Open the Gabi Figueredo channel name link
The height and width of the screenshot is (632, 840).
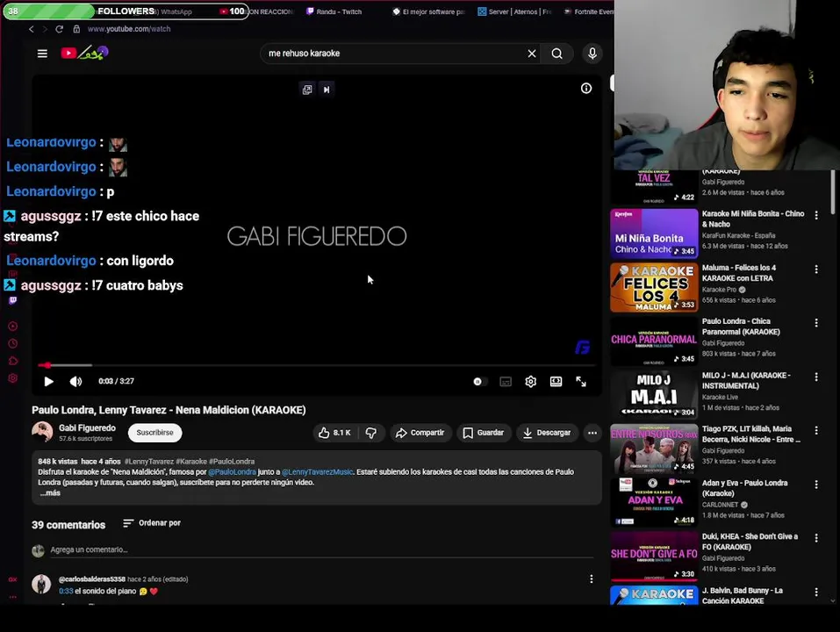[x=87, y=428]
